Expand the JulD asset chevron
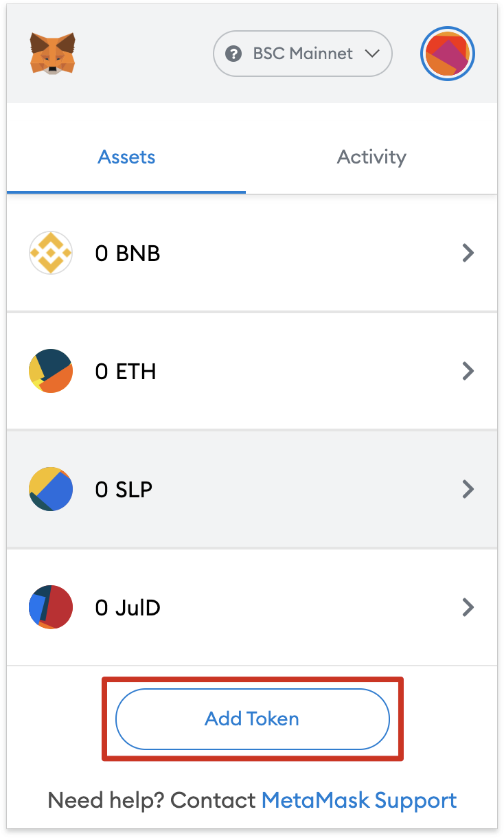 click(x=468, y=607)
